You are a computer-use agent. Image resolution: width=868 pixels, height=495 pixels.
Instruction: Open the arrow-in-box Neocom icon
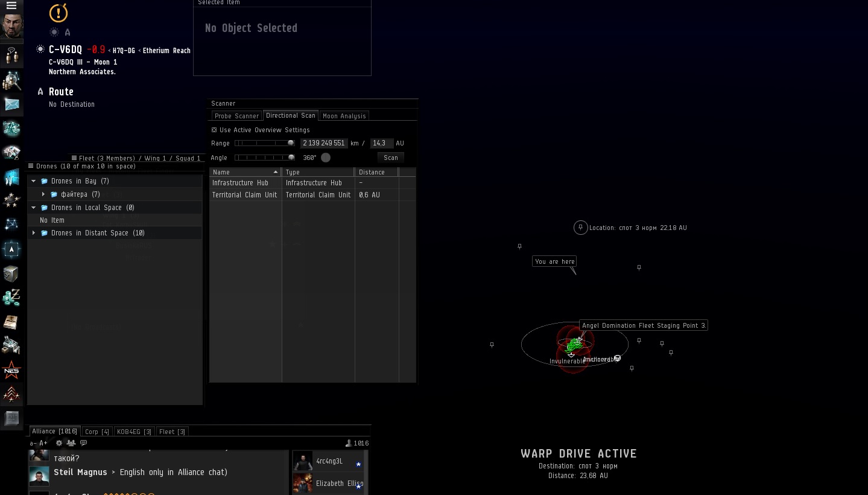[11, 249]
